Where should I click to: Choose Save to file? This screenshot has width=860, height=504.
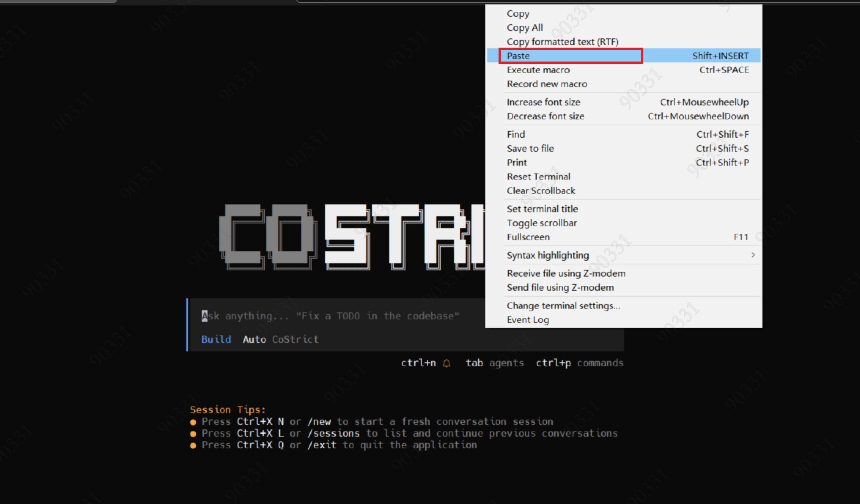(x=530, y=148)
